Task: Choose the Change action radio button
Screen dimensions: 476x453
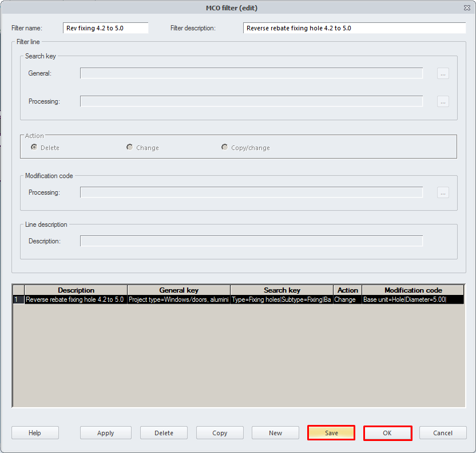Action: [x=130, y=148]
